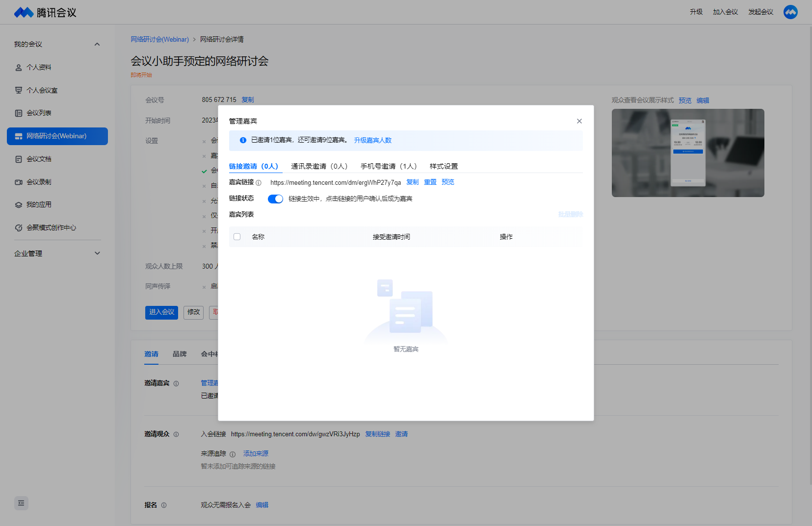Click the info icon beside 邀请嘉宾
This screenshot has width=812, height=526.
coord(176,383)
